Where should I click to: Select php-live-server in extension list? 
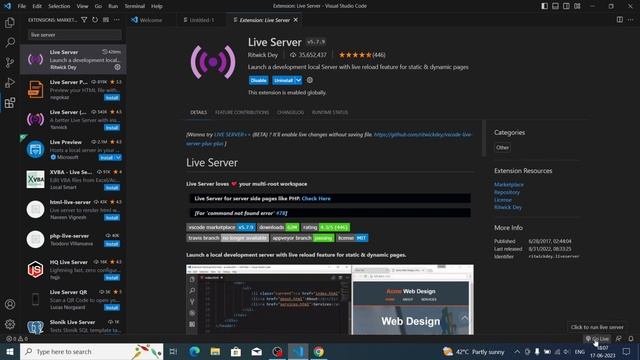pyautogui.click(x=73, y=240)
